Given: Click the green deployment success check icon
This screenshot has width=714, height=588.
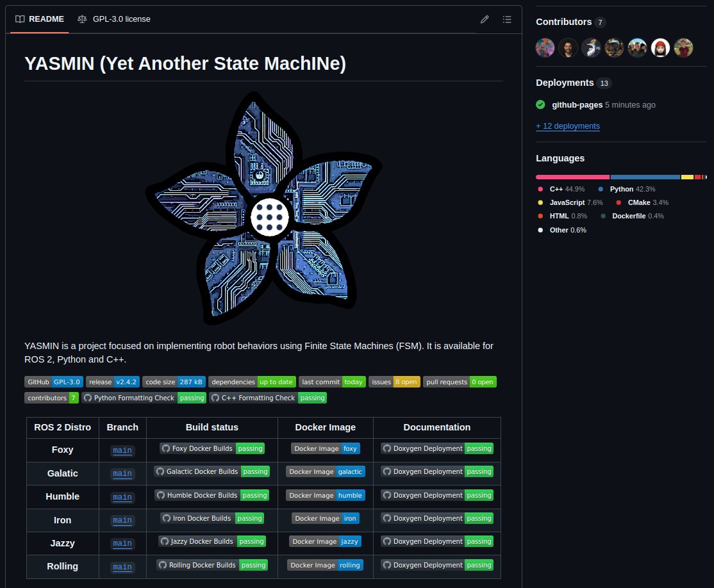Looking at the screenshot, I should [540, 104].
